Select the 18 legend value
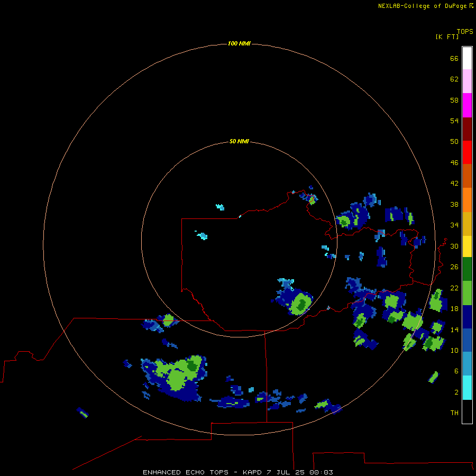This screenshot has width=476, height=476. (x=454, y=309)
